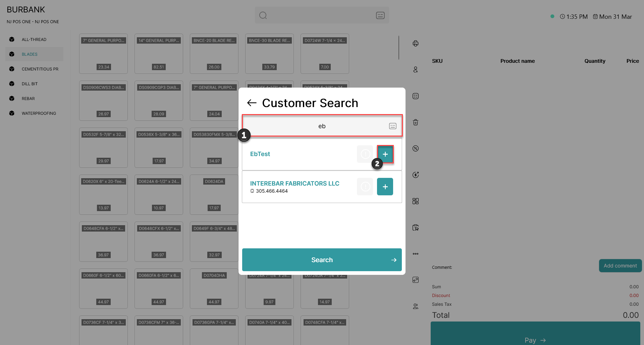644x345 pixels.
Task: Select the D0624DA product tile
Action: pos(214,195)
